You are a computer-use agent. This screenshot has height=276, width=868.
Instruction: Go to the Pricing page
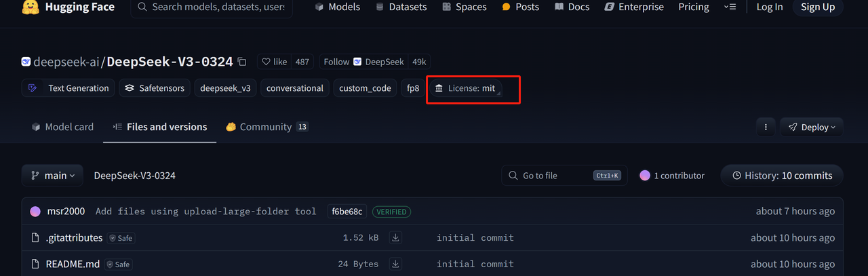[694, 7]
